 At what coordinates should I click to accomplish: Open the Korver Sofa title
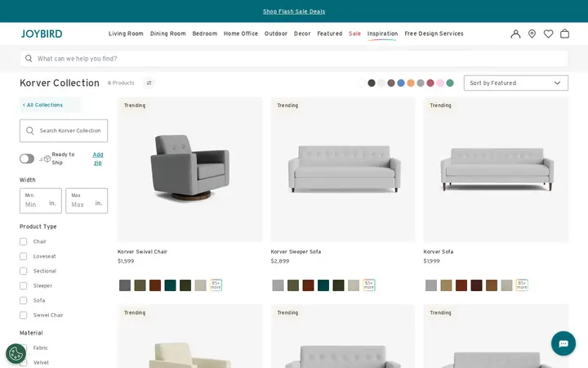coord(439,252)
